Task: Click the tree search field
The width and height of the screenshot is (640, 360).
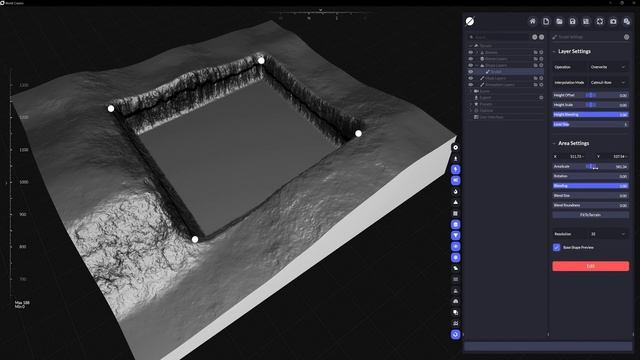Action: (499, 37)
